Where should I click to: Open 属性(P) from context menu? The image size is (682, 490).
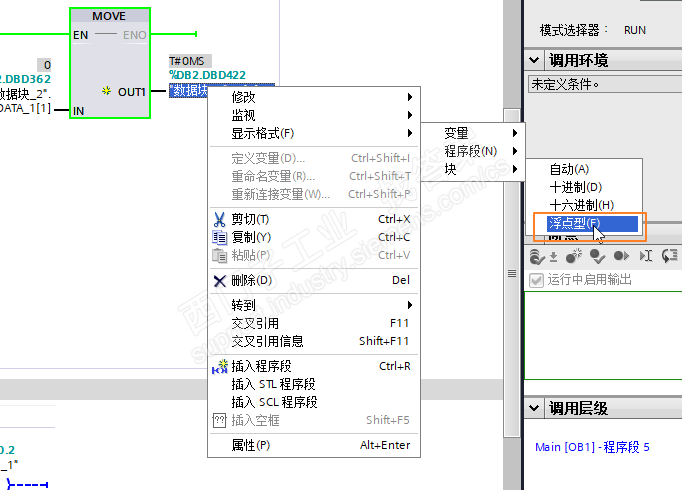coord(314,445)
